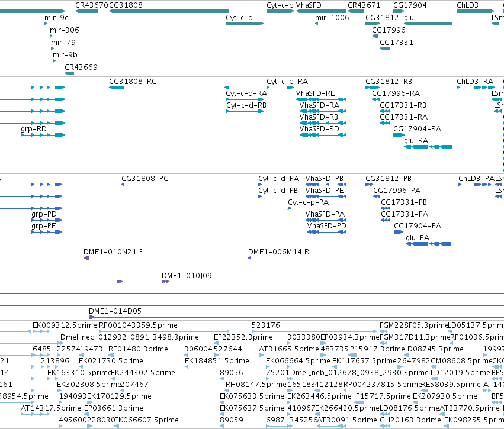
Task: Click the CG17331-RB transcript label
Action: click(x=403, y=105)
